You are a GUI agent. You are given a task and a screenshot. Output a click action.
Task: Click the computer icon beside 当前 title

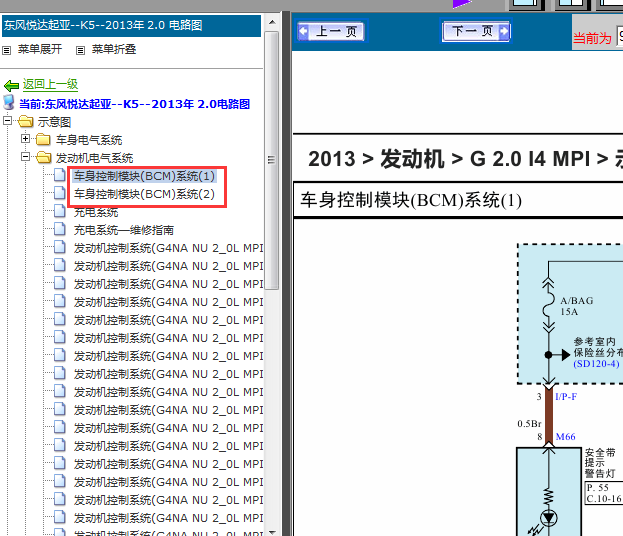coord(9,103)
